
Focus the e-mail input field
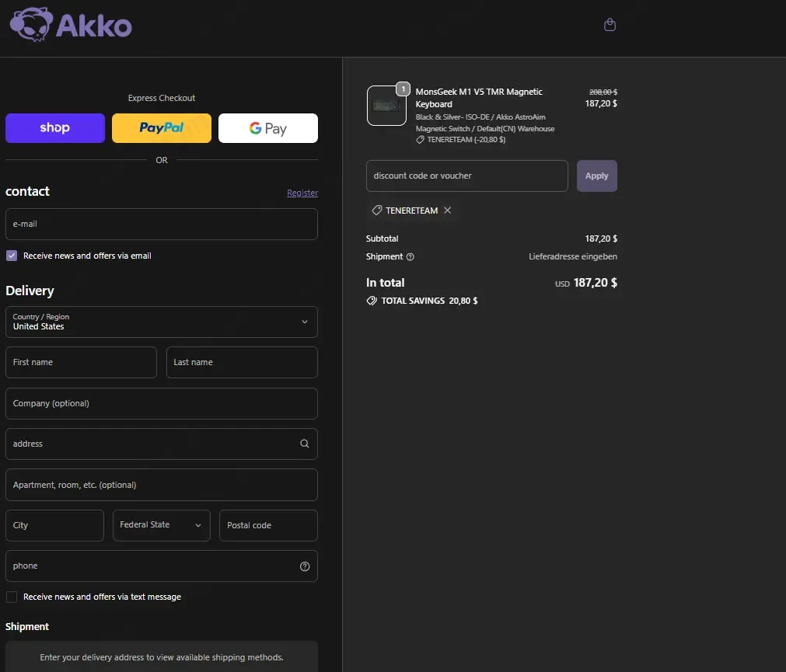(x=162, y=225)
